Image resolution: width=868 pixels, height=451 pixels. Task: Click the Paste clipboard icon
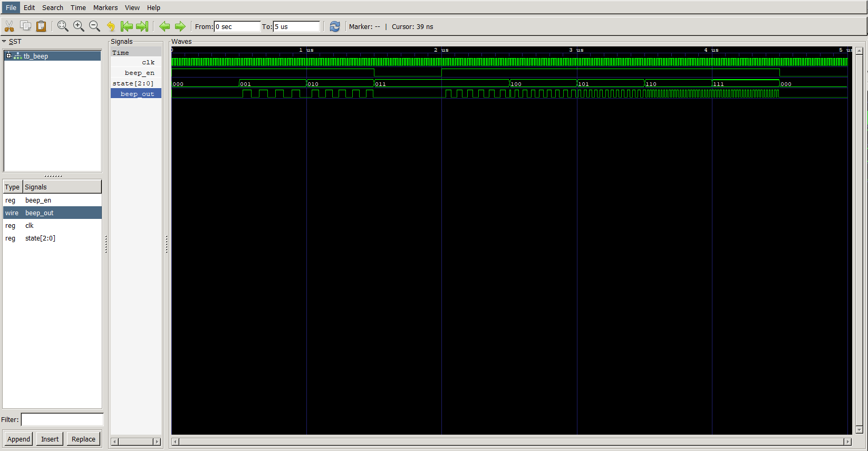click(41, 26)
